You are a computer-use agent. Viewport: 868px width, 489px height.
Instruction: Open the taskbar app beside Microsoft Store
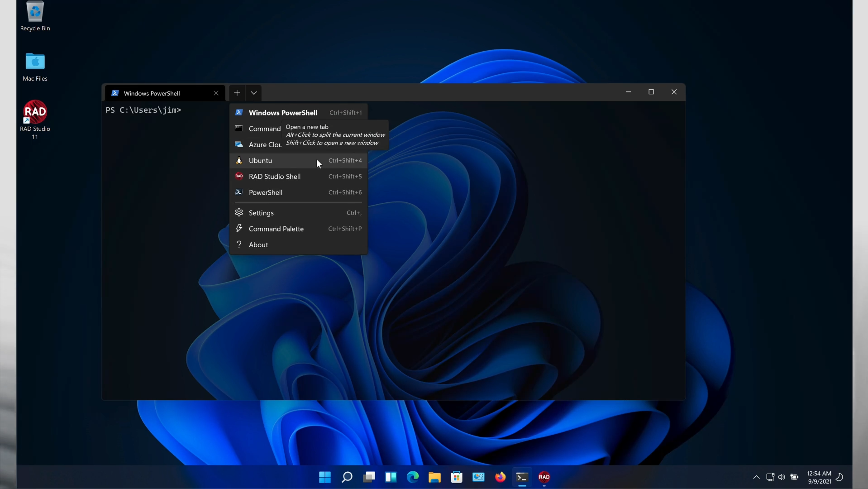(x=478, y=477)
